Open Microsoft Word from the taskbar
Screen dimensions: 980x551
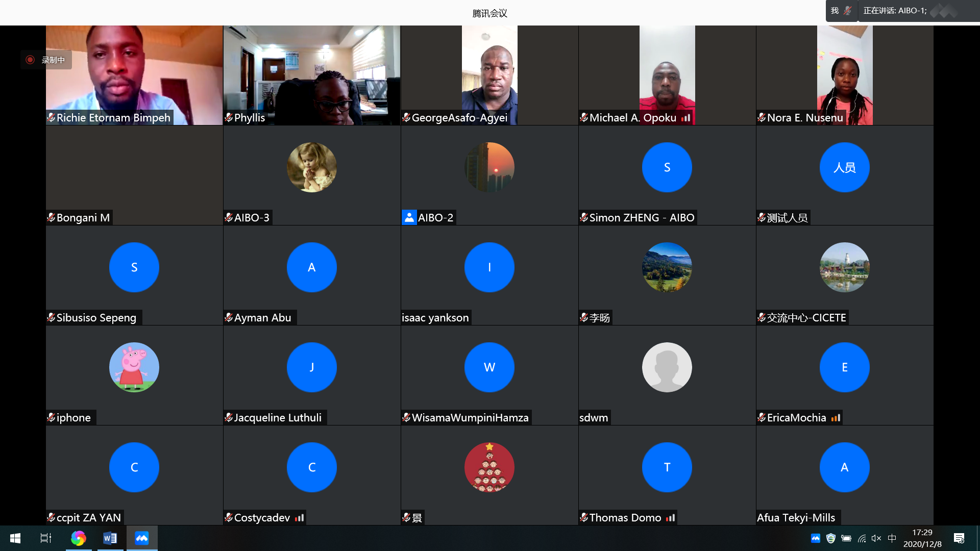[x=110, y=538]
